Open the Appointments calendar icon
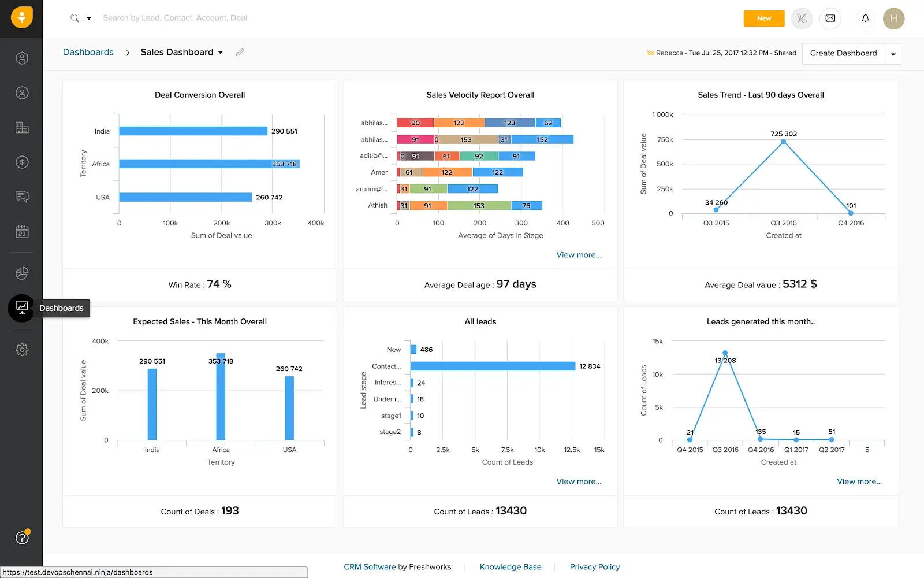The width and height of the screenshot is (924, 578). [21, 231]
